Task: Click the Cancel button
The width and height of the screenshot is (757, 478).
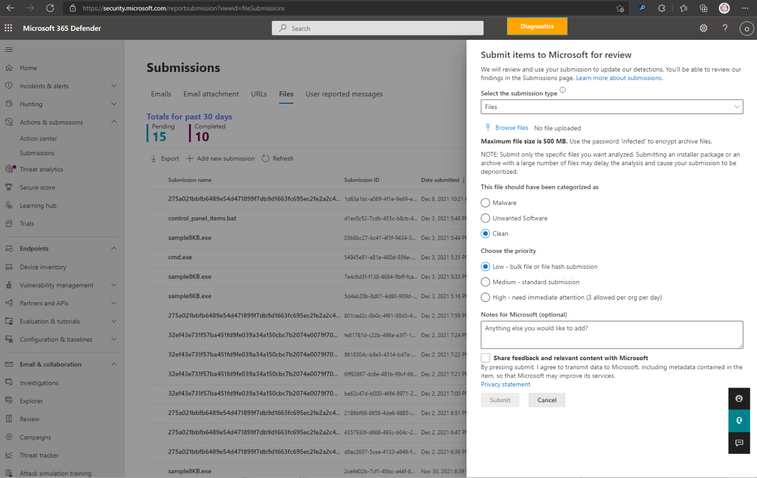Action: pyautogui.click(x=547, y=400)
